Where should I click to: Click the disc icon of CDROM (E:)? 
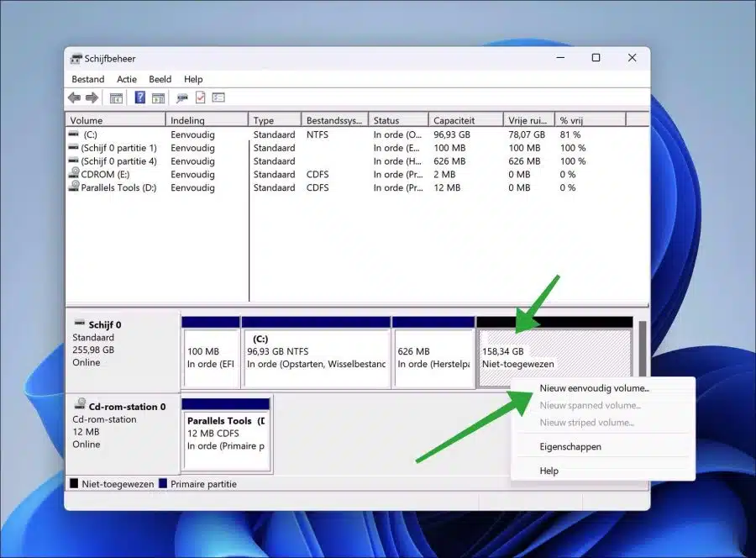[x=74, y=172]
